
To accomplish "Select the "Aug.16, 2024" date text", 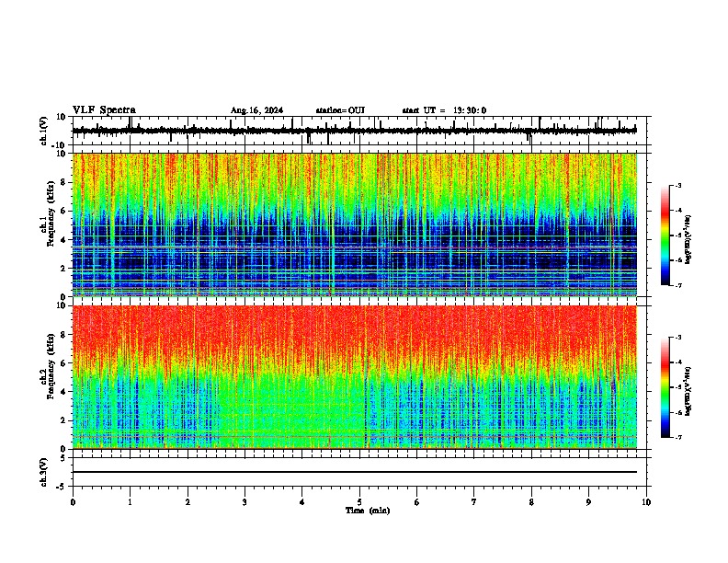I will (x=256, y=110).
